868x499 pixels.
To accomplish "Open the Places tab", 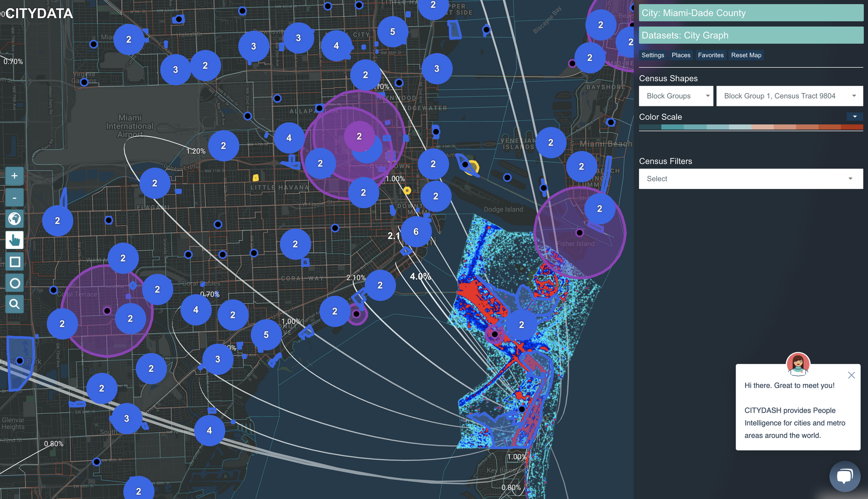I will [x=681, y=55].
